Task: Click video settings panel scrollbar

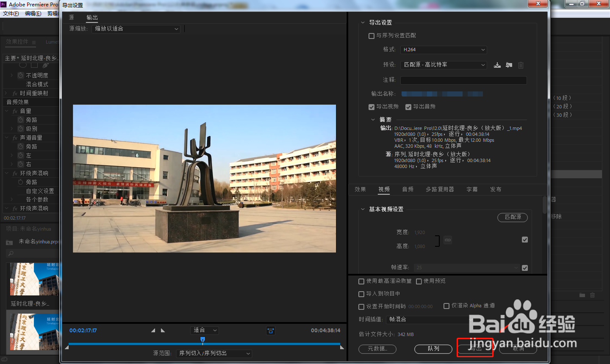Action: 545,205
